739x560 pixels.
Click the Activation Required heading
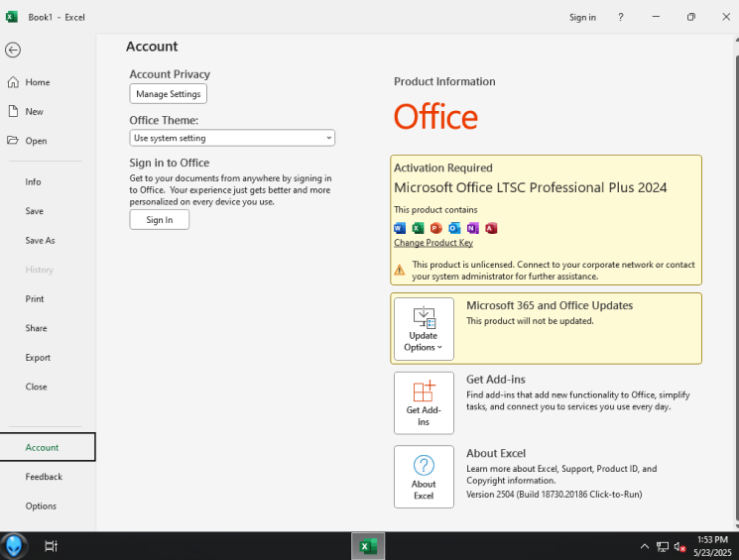(x=443, y=168)
